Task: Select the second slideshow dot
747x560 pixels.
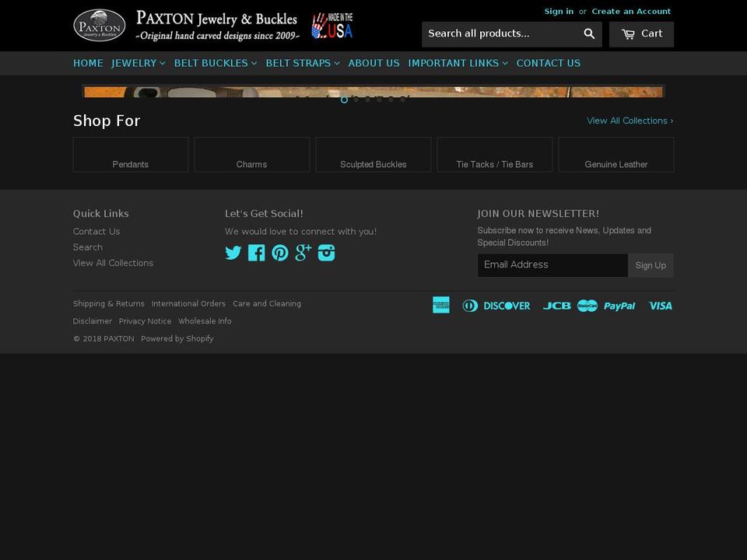Action: coord(356,100)
